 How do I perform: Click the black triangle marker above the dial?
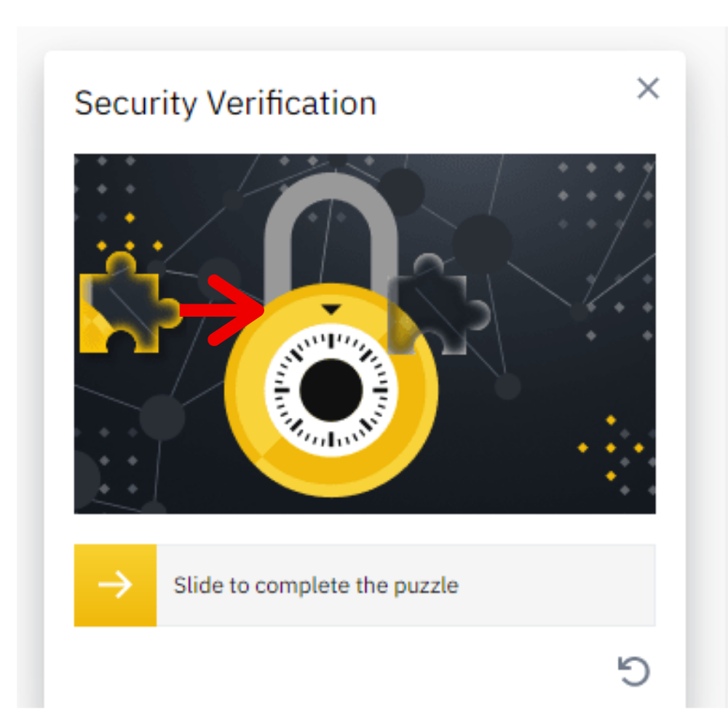point(331,307)
